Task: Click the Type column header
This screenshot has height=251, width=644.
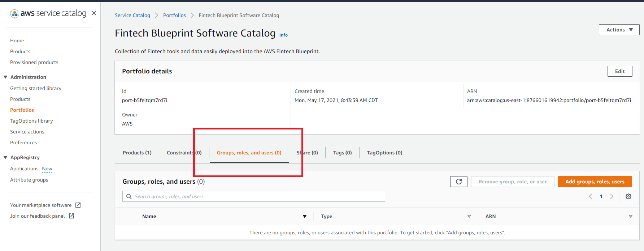Action: [x=327, y=216]
